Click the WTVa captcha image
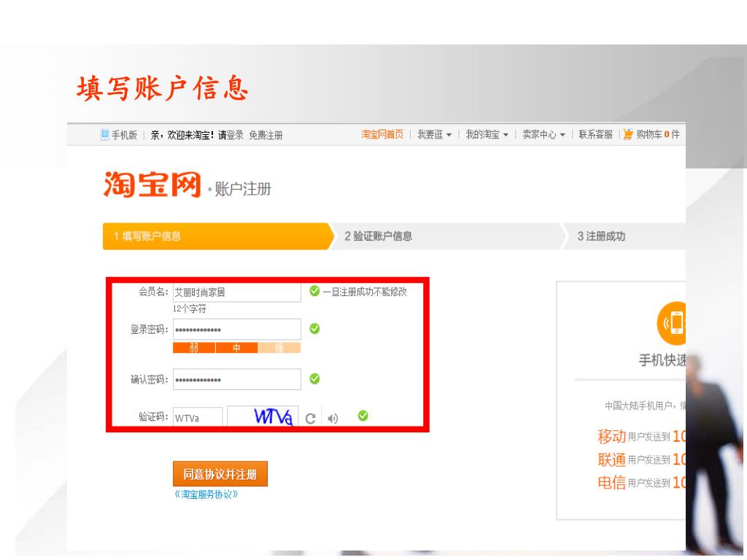 [x=263, y=416]
